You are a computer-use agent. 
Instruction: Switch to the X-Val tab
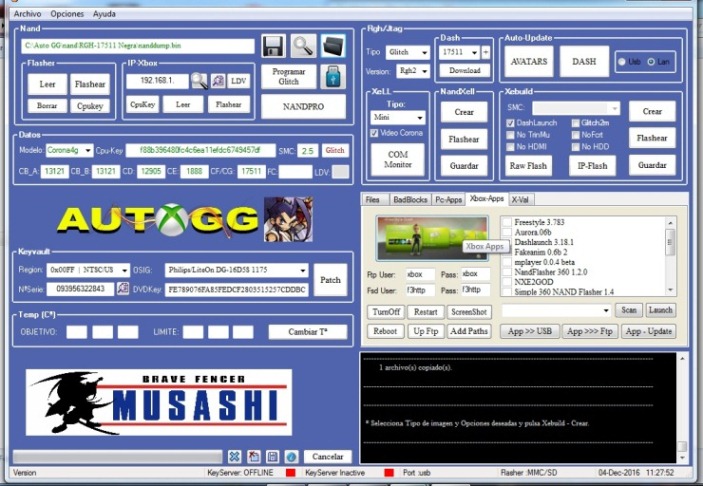[520, 200]
